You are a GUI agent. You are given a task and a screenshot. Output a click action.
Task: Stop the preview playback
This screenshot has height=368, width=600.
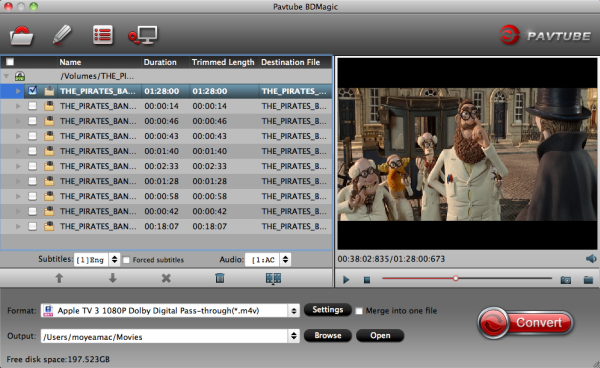(x=367, y=280)
